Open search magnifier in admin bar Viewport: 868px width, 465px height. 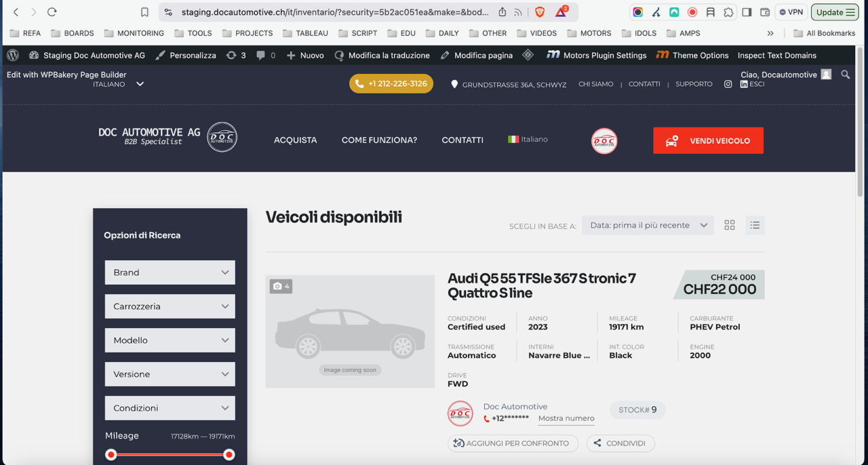(x=845, y=75)
